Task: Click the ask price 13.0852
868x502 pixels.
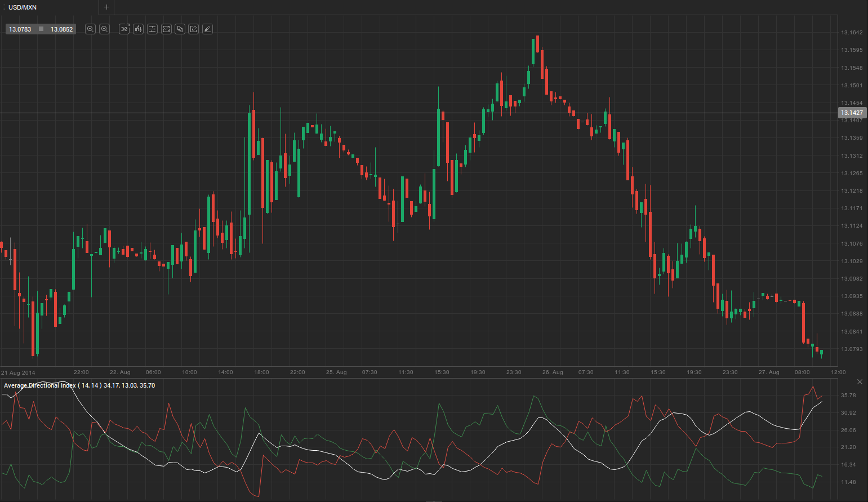Action: pyautogui.click(x=61, y=29)
